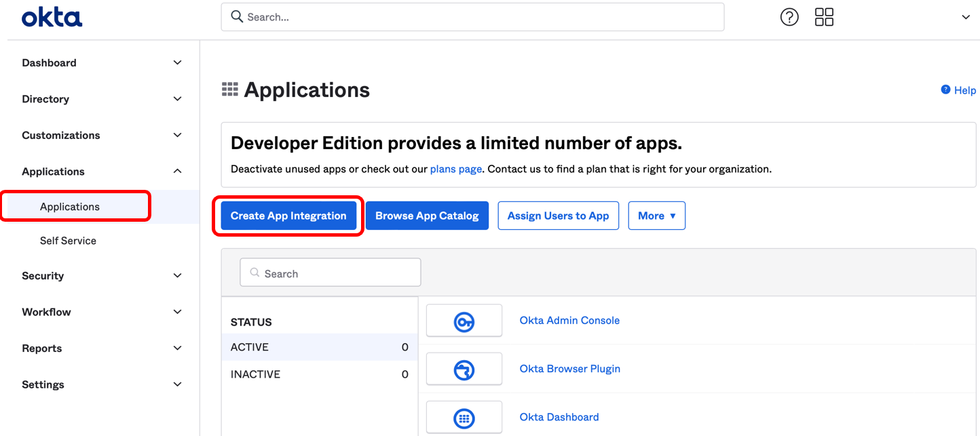Open Workflow section in sidebar
Image resolution: width=980 pixels, height=436 pixels.
point(46,312)
